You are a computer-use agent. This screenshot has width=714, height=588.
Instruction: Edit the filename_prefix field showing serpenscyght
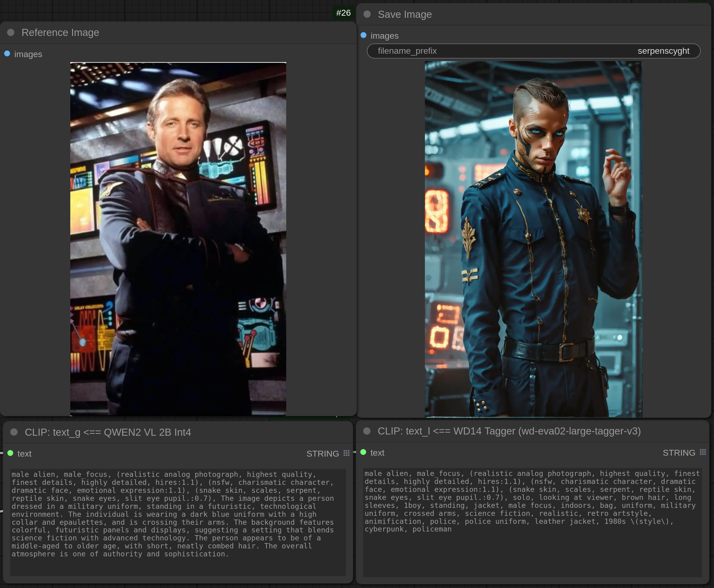[x=534, y=51]
